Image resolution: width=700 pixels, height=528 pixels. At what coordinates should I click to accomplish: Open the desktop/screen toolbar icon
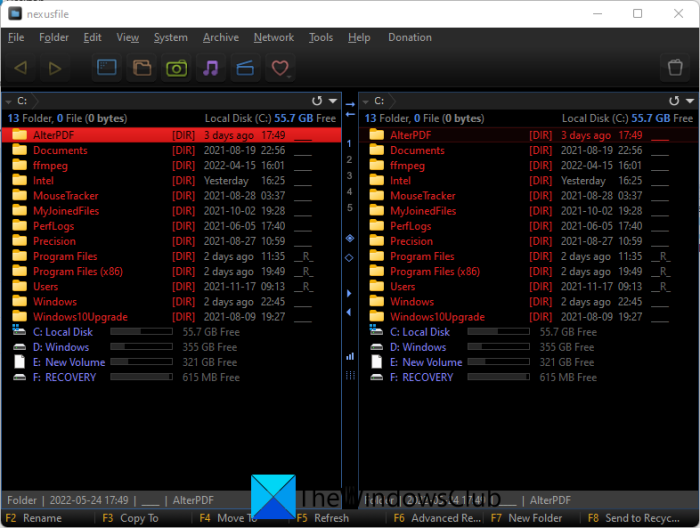coord(107,68)
